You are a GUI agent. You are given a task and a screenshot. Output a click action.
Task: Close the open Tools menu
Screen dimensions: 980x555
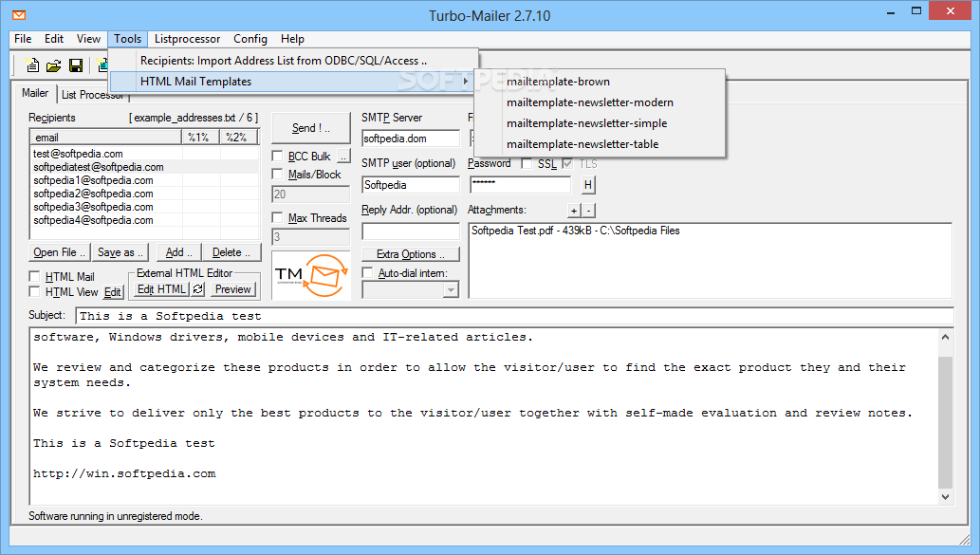click(x=127, y=39)
